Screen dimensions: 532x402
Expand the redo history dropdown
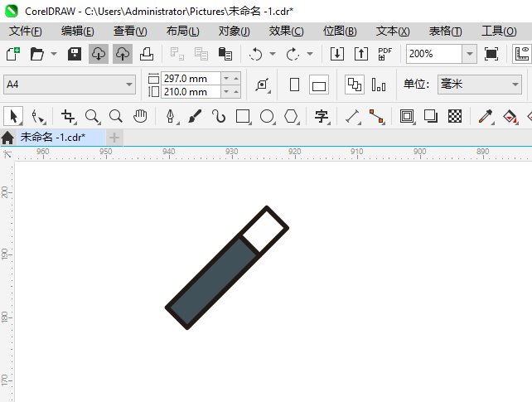point(310,54)
